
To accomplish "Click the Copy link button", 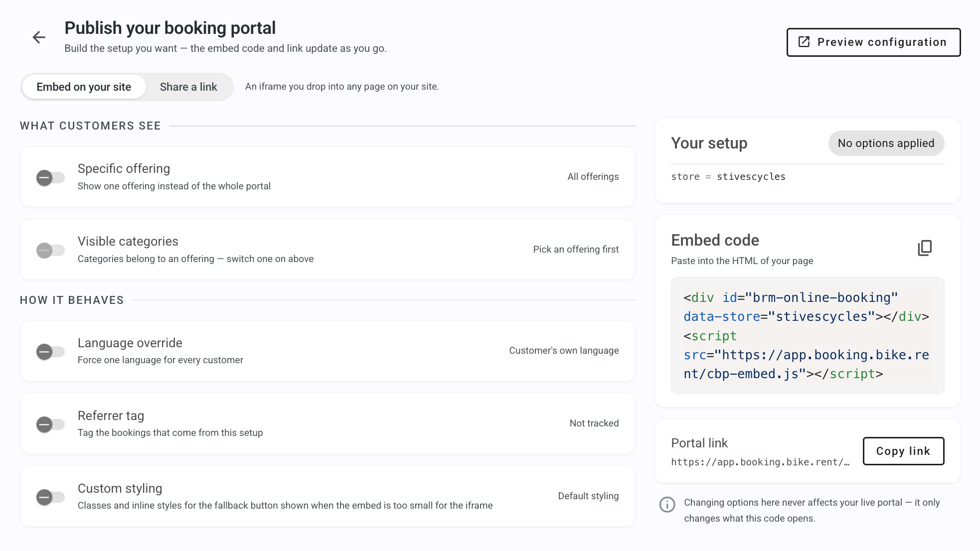I will (903, 451).
